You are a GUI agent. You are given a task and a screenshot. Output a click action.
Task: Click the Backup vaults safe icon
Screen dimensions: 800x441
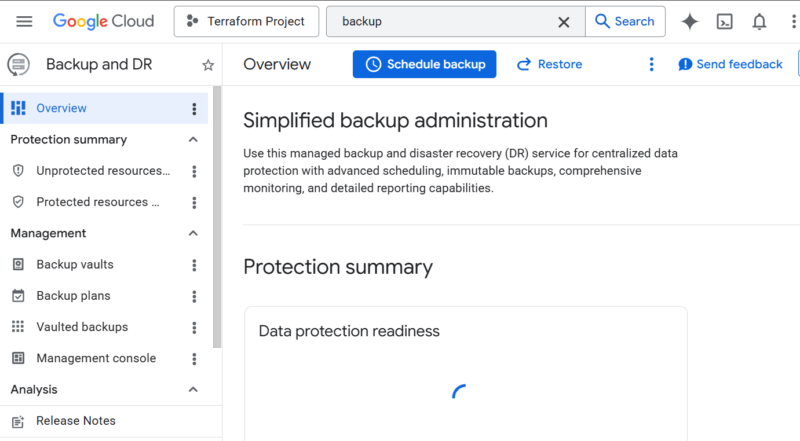(18, 264)
